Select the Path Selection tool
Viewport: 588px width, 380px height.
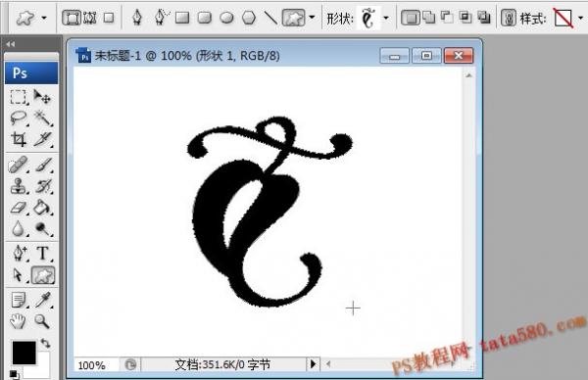point(18,274)
